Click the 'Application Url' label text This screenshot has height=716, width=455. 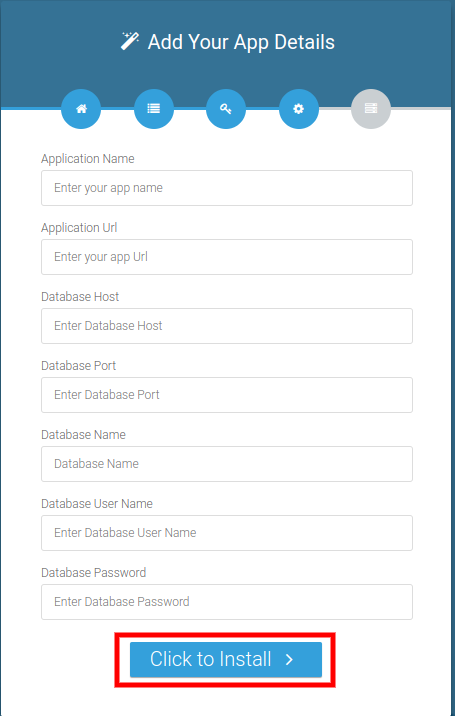point(79,228)
